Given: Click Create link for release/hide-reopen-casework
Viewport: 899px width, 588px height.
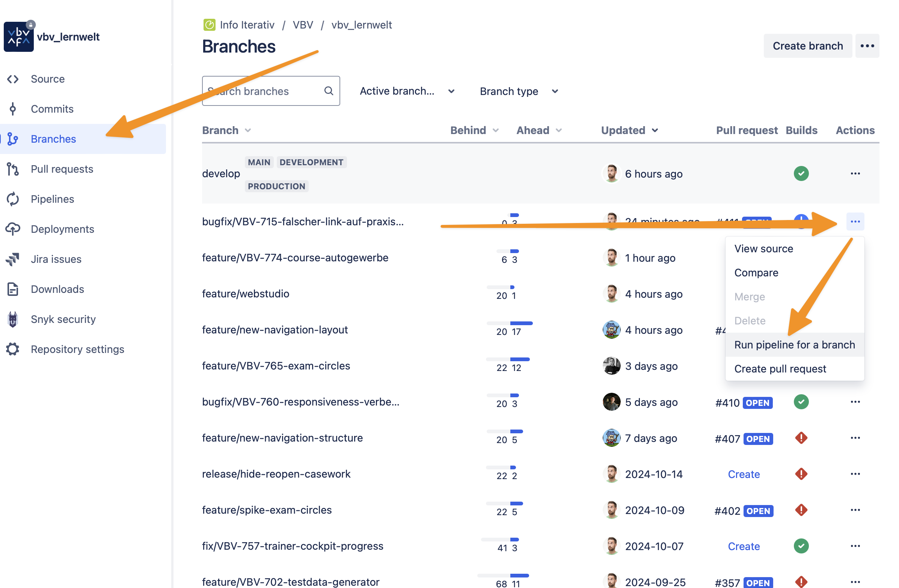Looking at the screenshot, I should (744, 474).
